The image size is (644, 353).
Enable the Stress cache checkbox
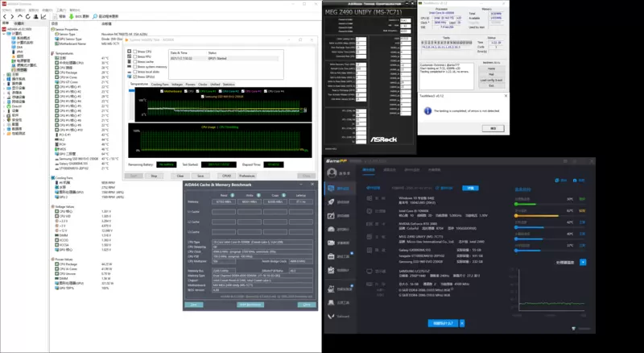coord(134,61)
